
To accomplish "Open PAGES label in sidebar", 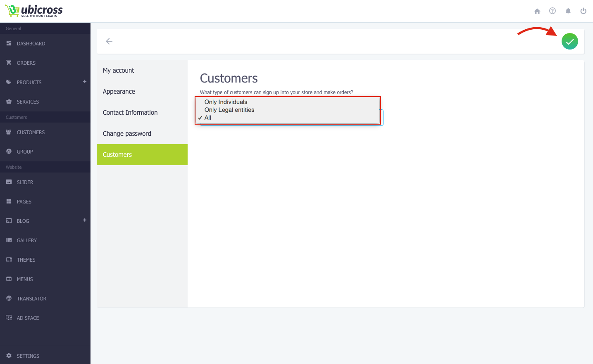I will (x=24, y=202).
